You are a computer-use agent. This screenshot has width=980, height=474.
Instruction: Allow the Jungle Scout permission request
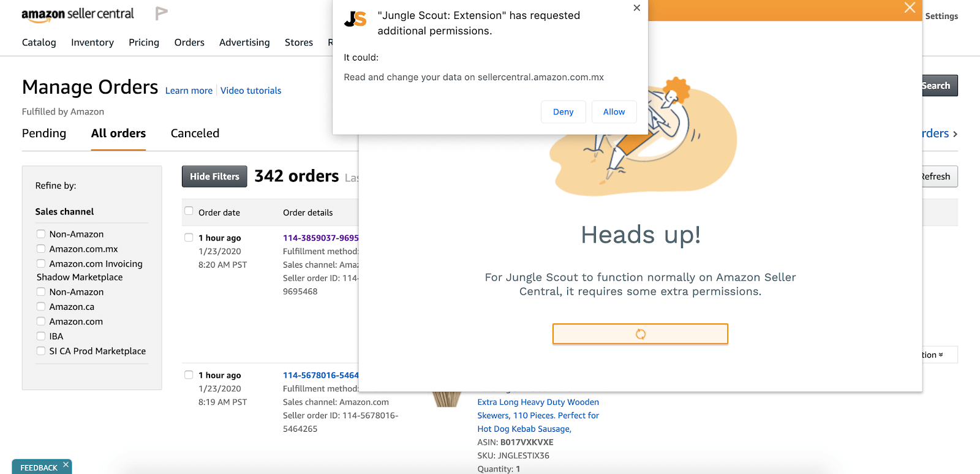pos(614,111)
